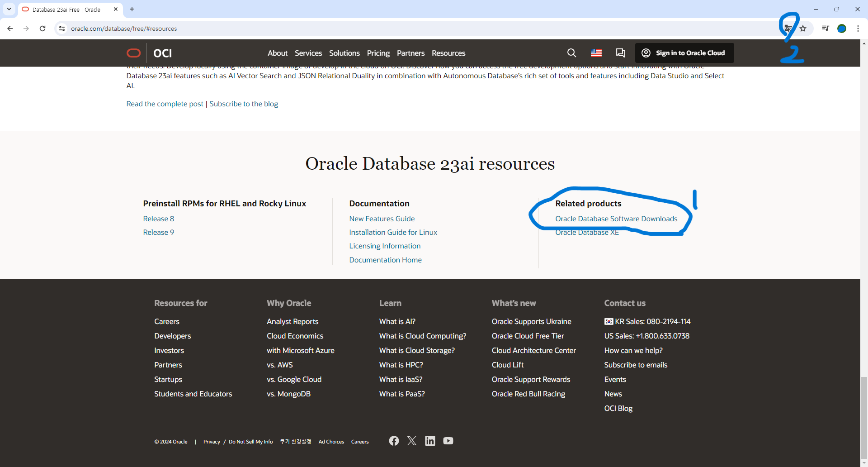Viewport: 868px width, 467px height.
Task: Click Do Not Sell My Info link
Action: coord(251,442)
